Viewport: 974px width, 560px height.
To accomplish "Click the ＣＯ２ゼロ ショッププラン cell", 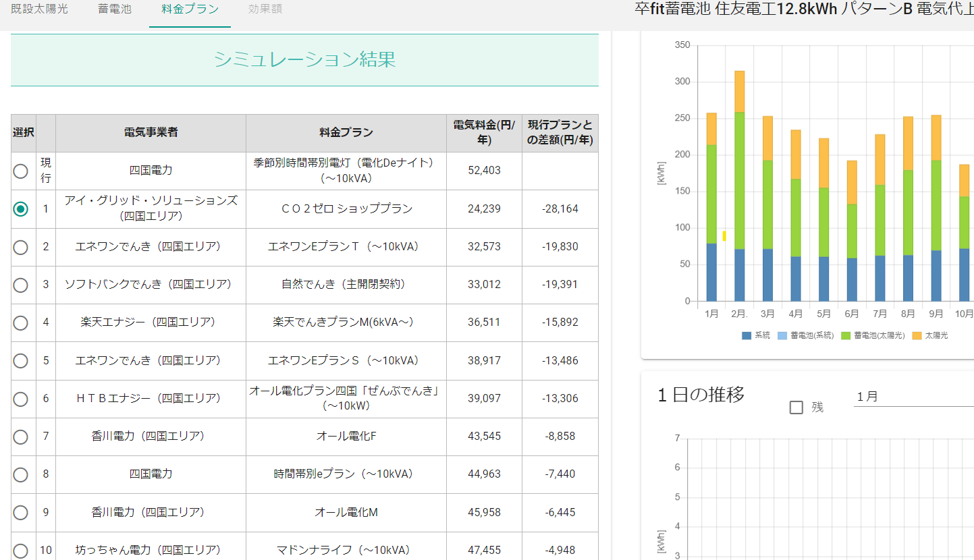I will pos(346,209).
